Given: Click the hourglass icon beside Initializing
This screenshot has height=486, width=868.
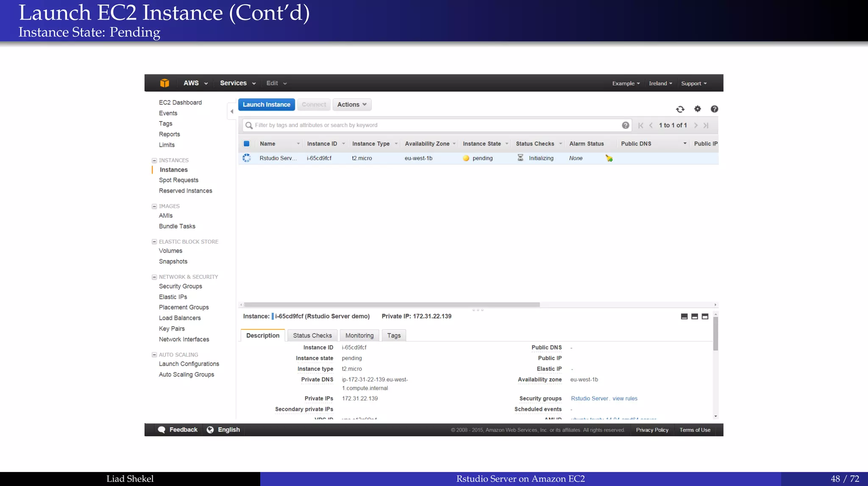Looking at the screenshot, I should point(520,158).
